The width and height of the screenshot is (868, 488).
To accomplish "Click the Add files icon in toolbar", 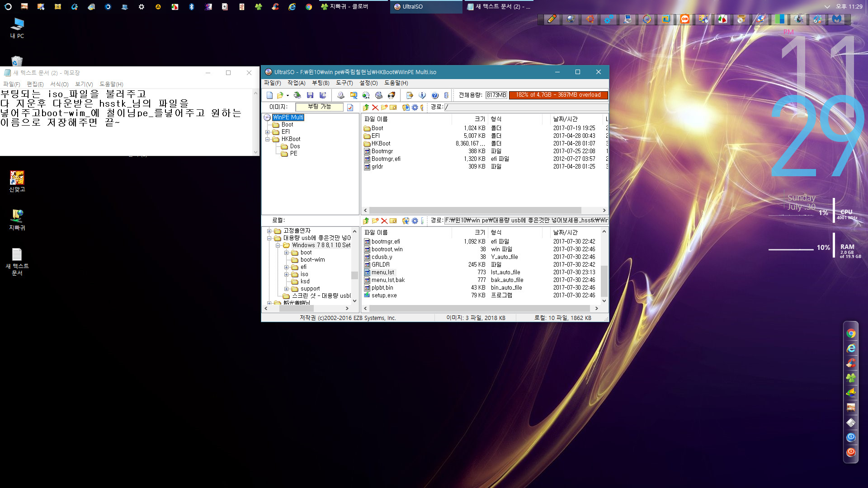I will coord(410,95).
